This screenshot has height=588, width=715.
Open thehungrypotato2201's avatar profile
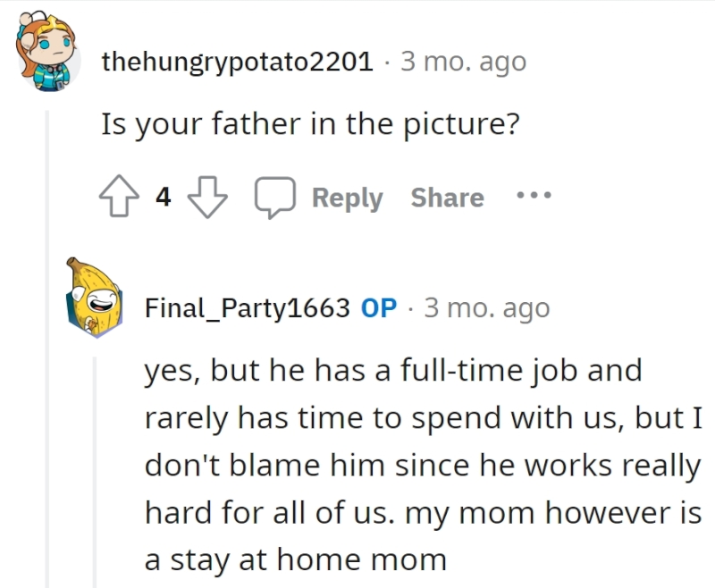[x=46, y=51]
